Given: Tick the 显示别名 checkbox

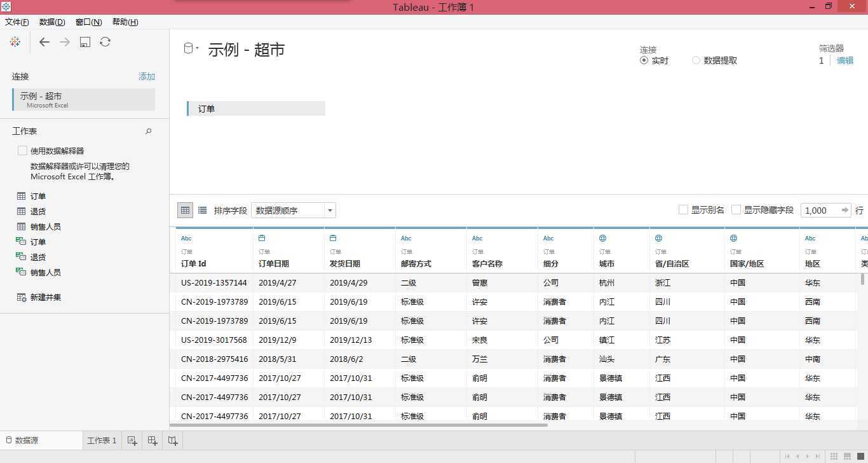Looking at the screenshot, I should click(x=684, y=209).
